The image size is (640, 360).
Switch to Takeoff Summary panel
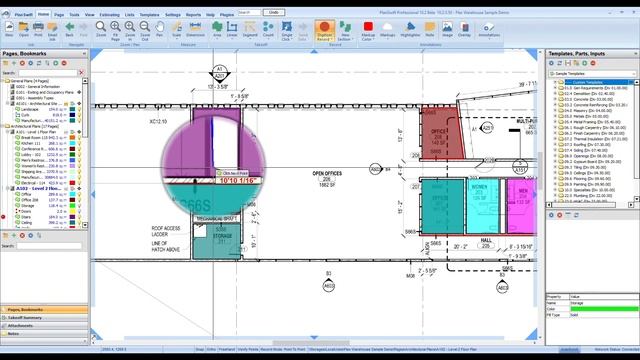point(44,318)
